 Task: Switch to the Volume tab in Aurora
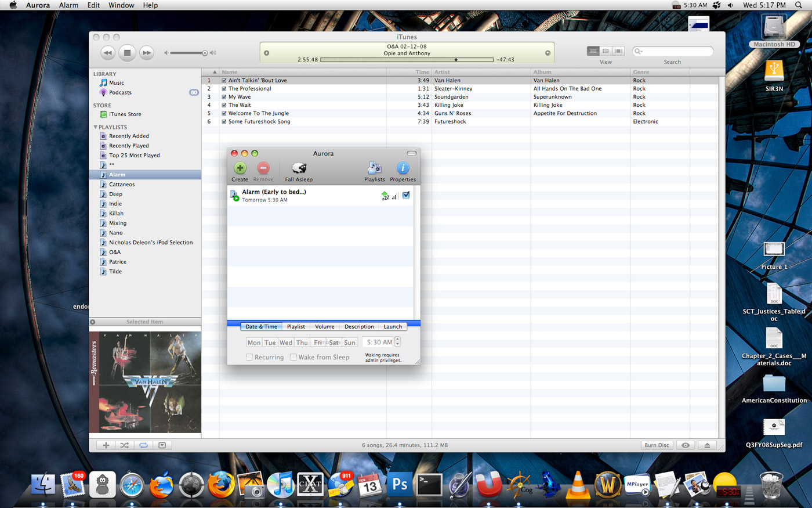pos(324,327)
